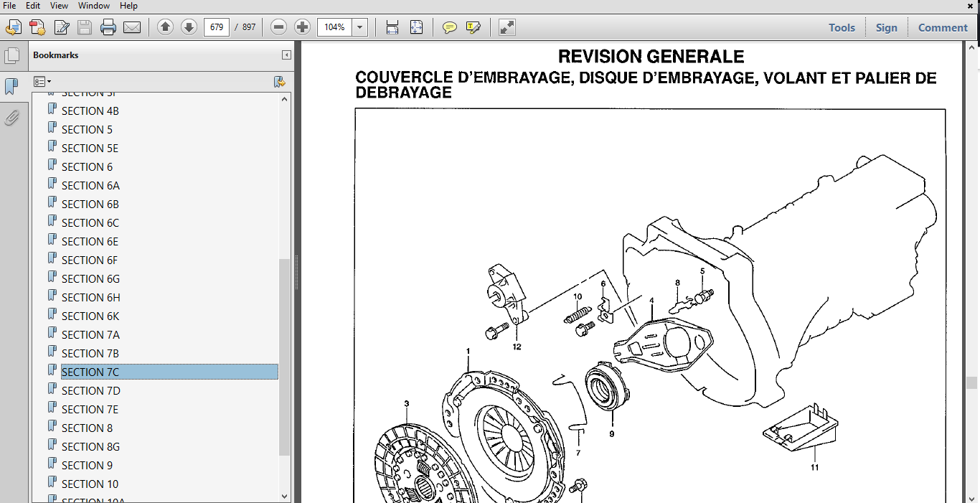Screen dimensions: 980x503
Task: Open the View menu
Action: (59, 6)
